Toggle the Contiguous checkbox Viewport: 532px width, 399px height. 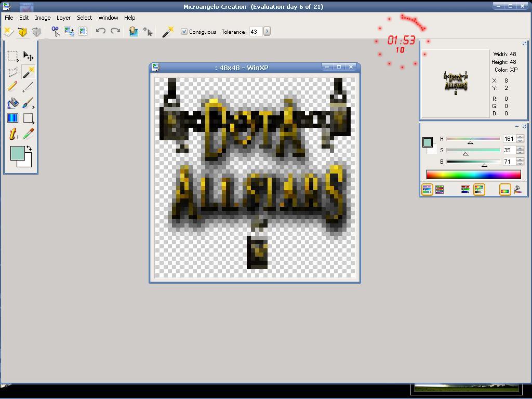click(184, 32)
